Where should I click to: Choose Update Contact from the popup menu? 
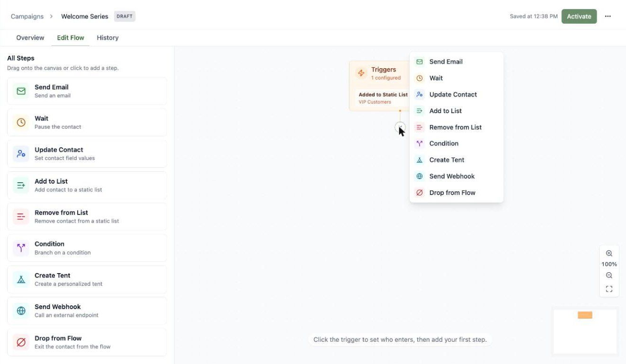(x=456, y=94)
